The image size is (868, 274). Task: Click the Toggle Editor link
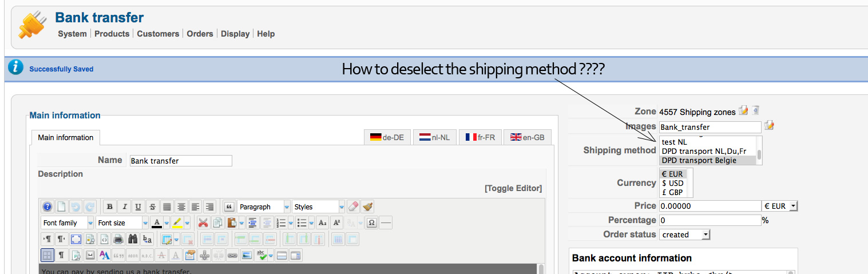click(513, 188)
